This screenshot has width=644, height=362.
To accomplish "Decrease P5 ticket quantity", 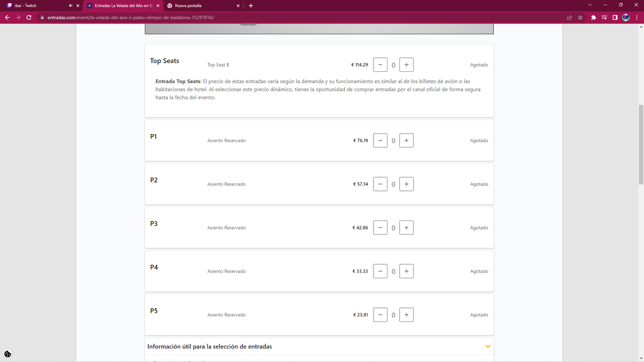I will click(x=380, y=315).
